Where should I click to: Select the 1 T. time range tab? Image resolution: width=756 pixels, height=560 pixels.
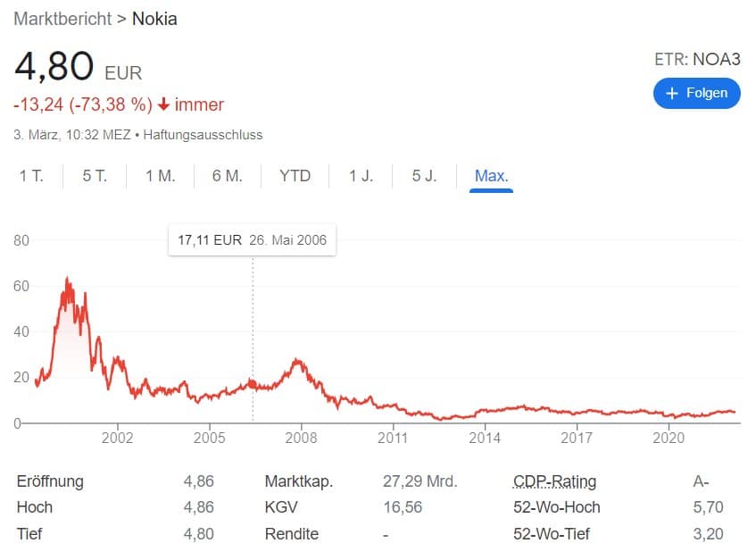click(31, 176)
